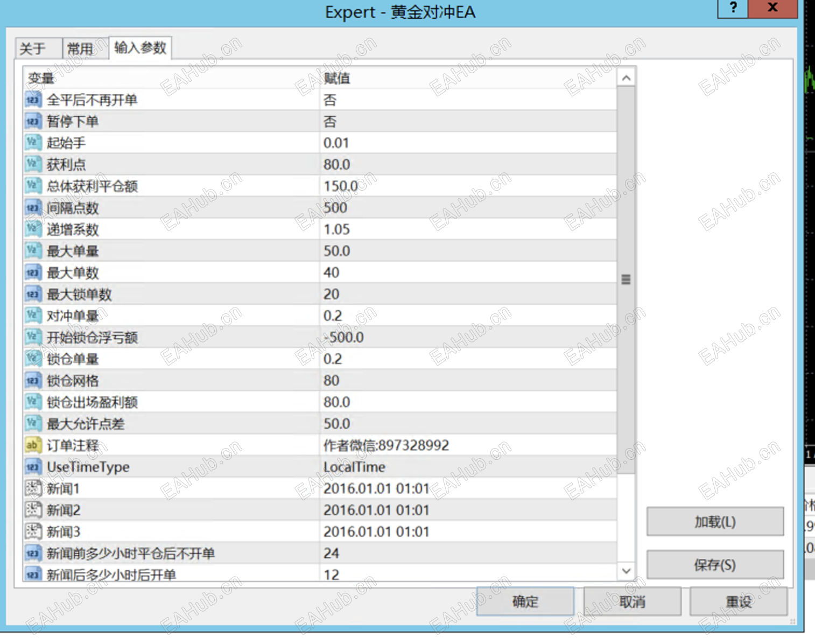Click the 保存(S) button
815x644 pixels.
click(715, 564)
